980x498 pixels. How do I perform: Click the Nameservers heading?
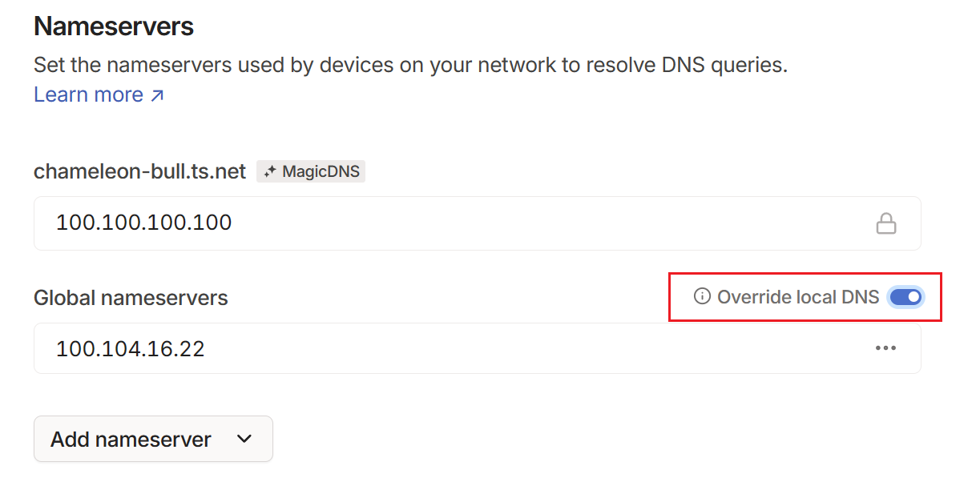click(x=114, y=26)
